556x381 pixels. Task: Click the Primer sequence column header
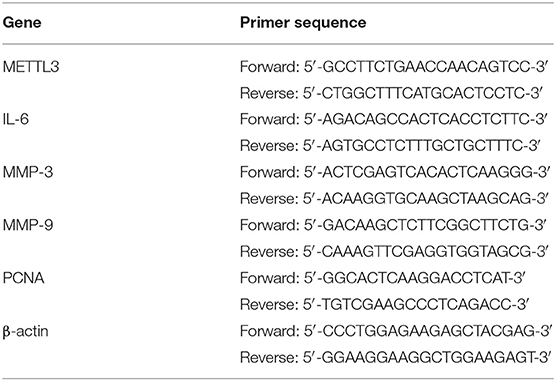click(303, 23)
